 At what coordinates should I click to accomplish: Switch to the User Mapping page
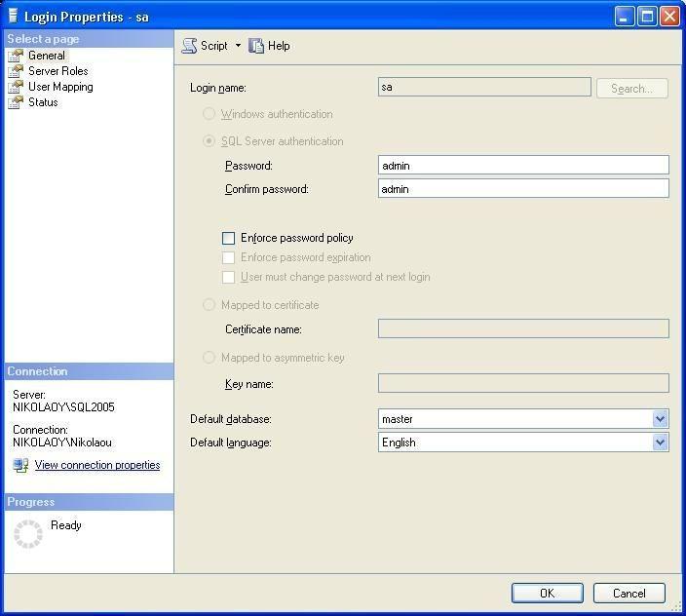click(x=60, y=87)
